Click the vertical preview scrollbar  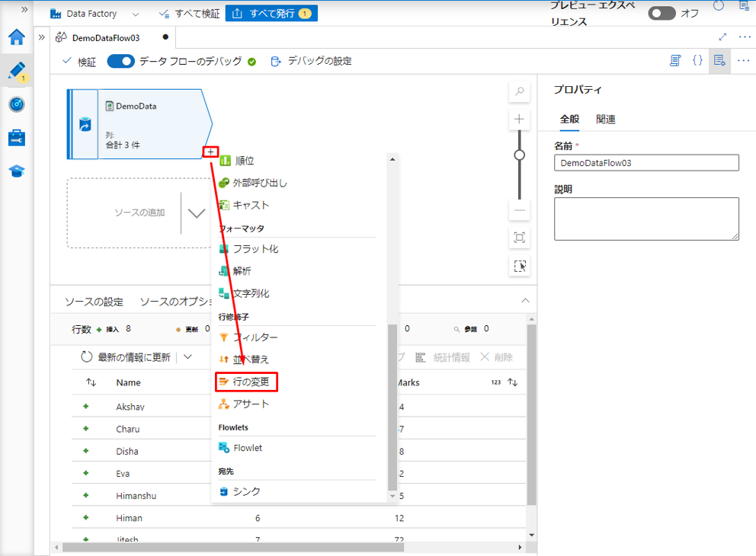(x=531, y=414)
